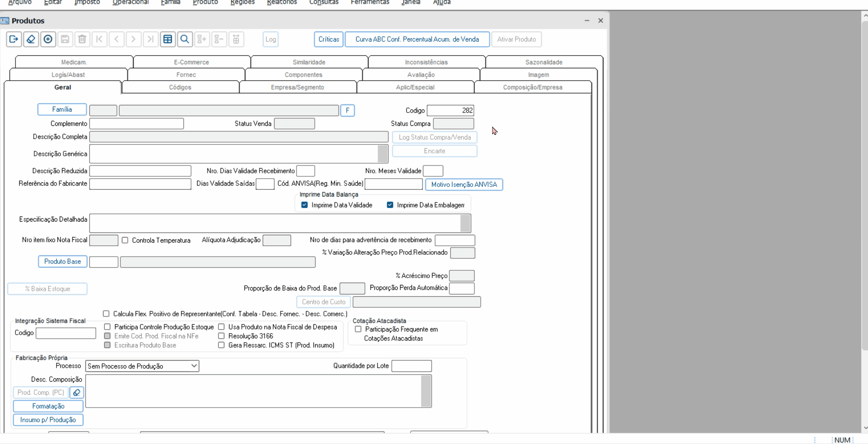Open the E-Commerce tab

192,62
